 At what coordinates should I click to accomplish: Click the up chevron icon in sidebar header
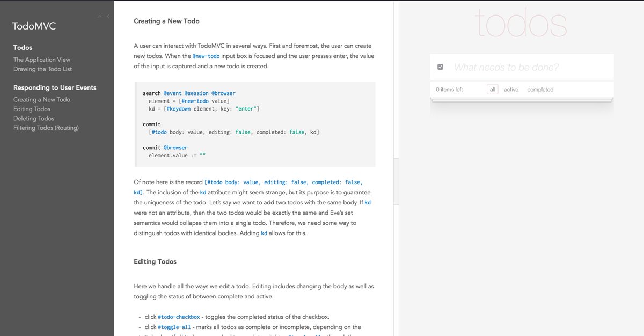pos(100,17)
